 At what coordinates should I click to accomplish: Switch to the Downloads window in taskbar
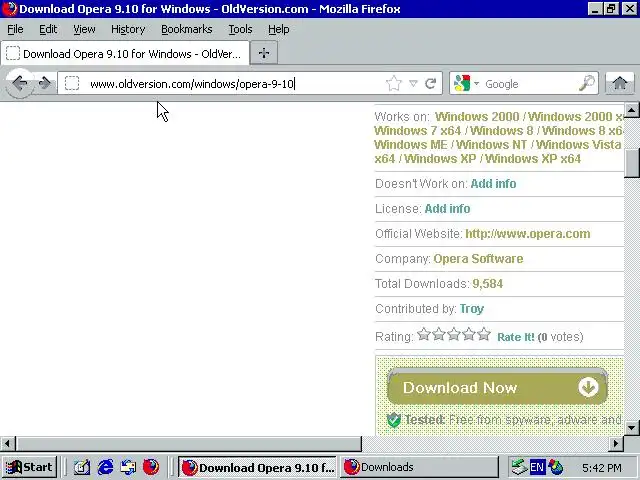[420, 467]
